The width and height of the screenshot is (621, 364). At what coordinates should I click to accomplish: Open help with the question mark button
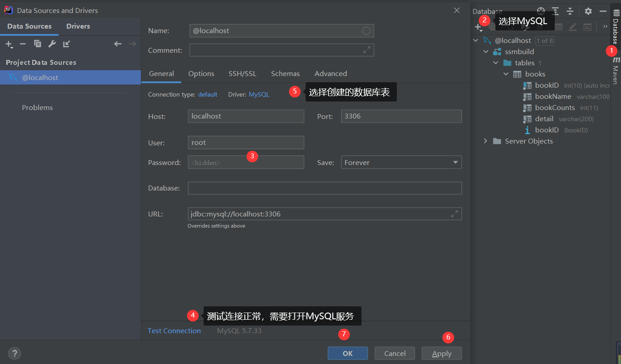(x=15, y=353)
